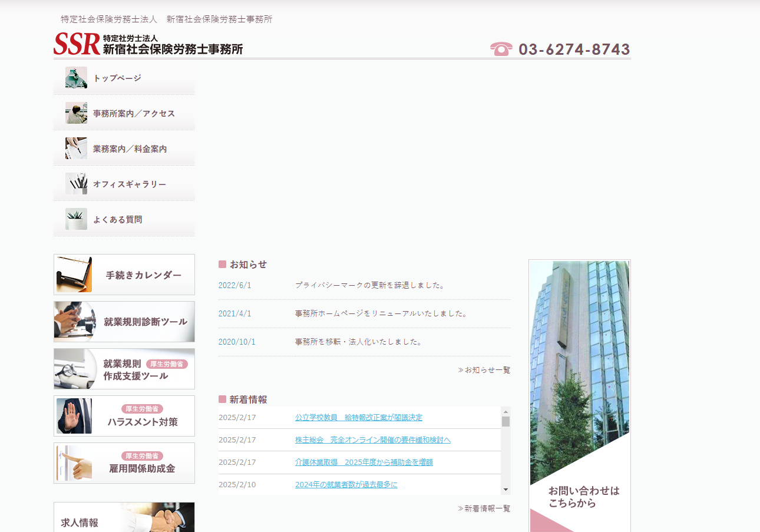This screenshot has height=532, width=760.
Task: Click the 新着情報一覧 link
Action: point(484,508)
